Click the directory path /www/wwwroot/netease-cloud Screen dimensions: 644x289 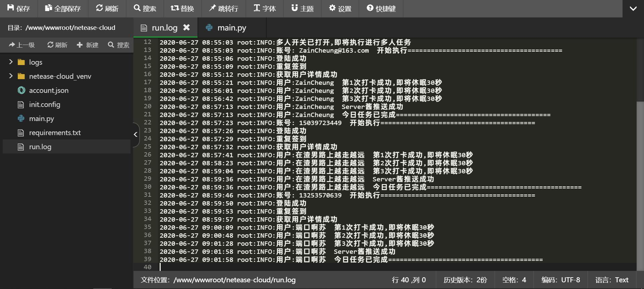(70, 27)
